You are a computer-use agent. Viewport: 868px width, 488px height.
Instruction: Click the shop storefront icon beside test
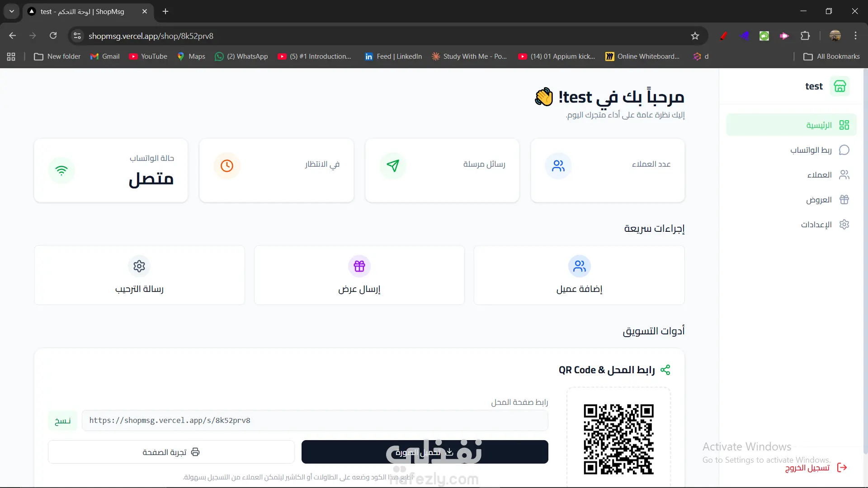(840, 86)
